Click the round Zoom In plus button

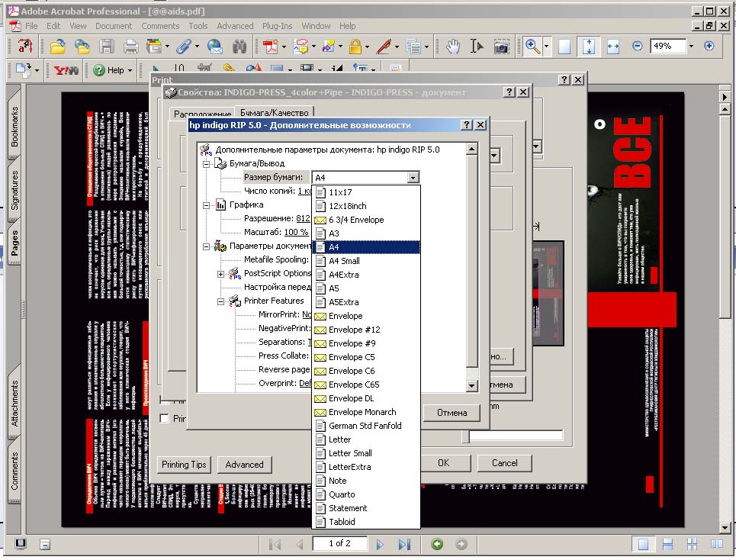coord(709,46)
